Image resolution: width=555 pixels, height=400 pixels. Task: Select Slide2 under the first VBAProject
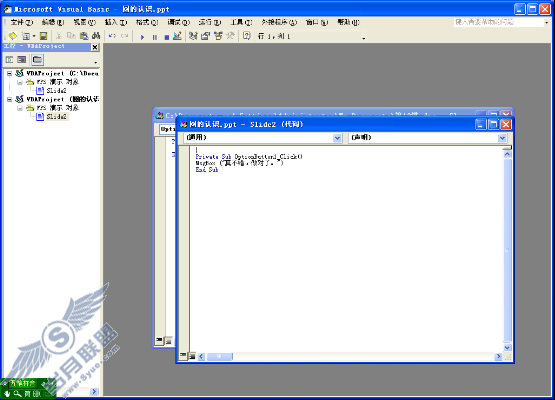point(56,91)
